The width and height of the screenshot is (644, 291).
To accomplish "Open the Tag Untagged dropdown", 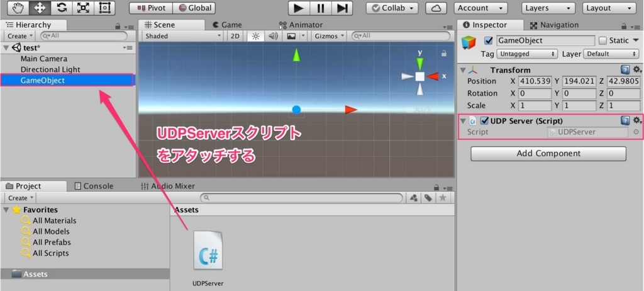I will pos(527,54).
